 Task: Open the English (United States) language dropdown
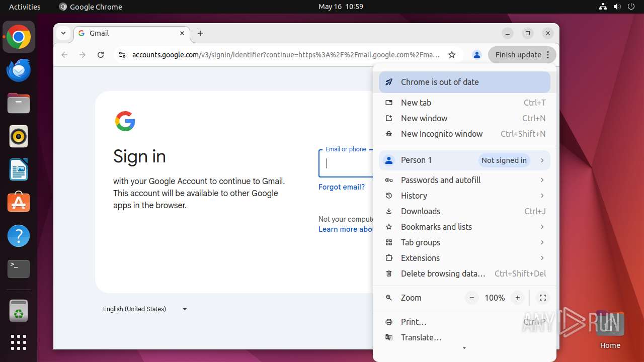(145, 309)
